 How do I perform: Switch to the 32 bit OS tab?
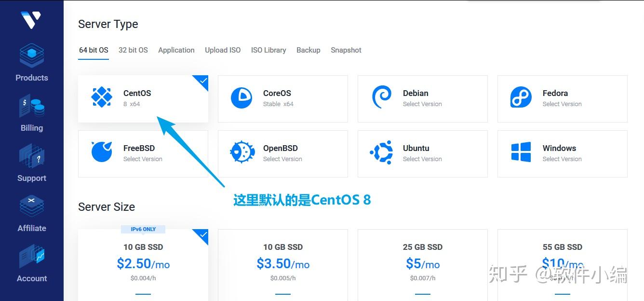(133, 50)
